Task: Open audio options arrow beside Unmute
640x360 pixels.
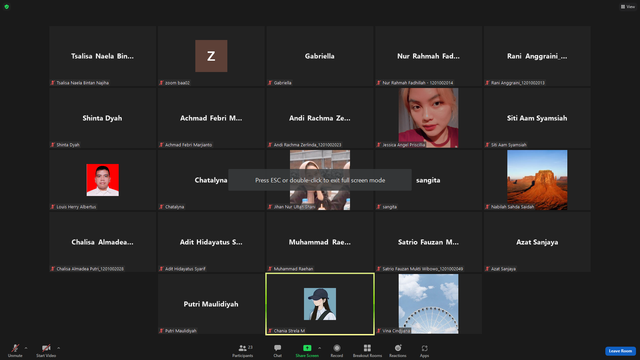Action: [x=26, y=348]
